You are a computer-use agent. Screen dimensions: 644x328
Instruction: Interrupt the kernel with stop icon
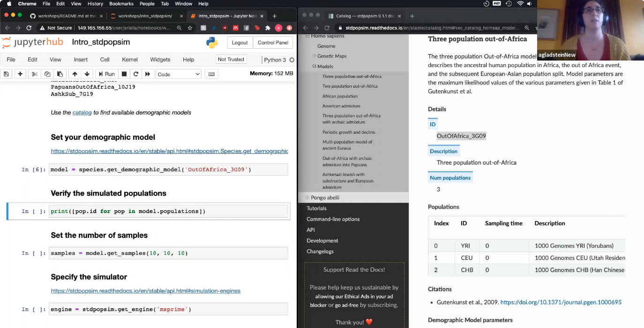[x=124, y=74]
